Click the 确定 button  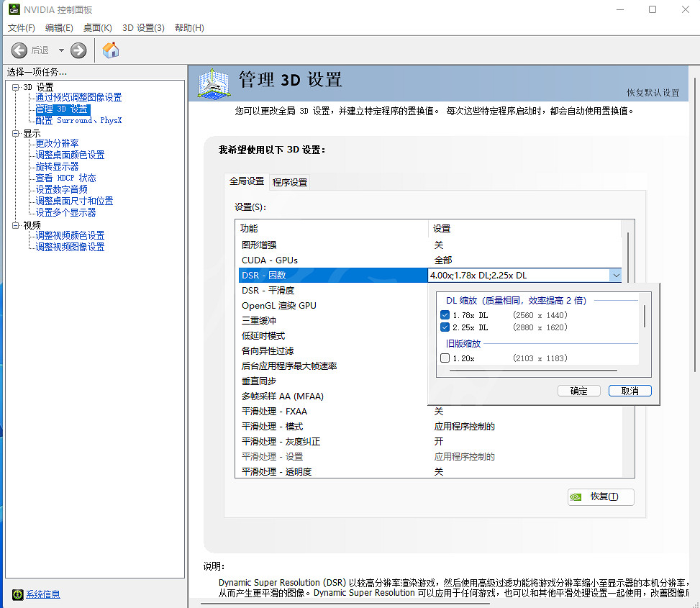578,391
